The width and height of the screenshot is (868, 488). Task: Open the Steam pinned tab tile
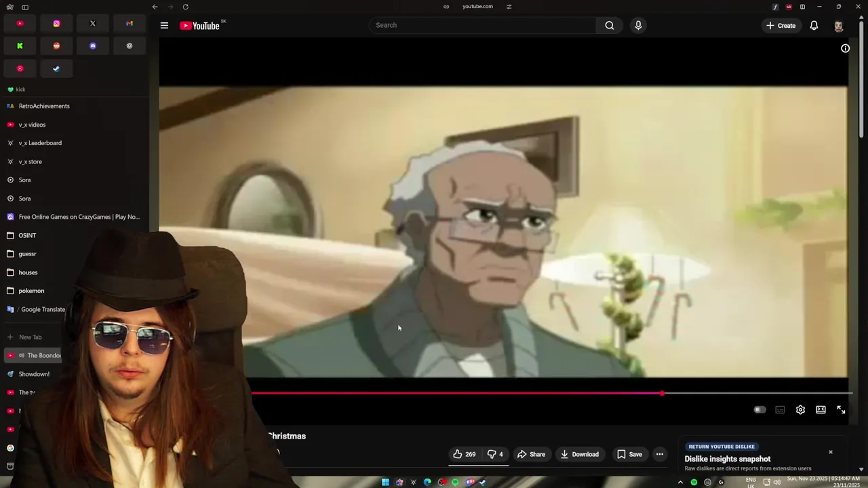click(x=56, y=68)
